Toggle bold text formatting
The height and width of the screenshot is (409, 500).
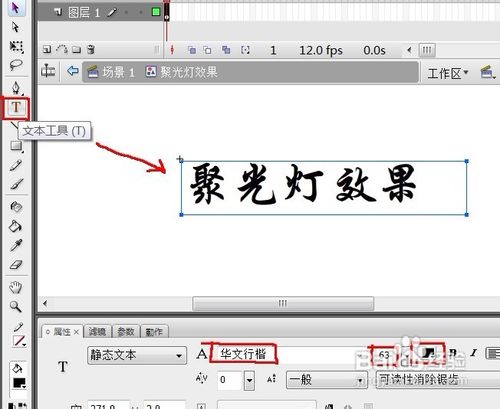pos(452,353)
